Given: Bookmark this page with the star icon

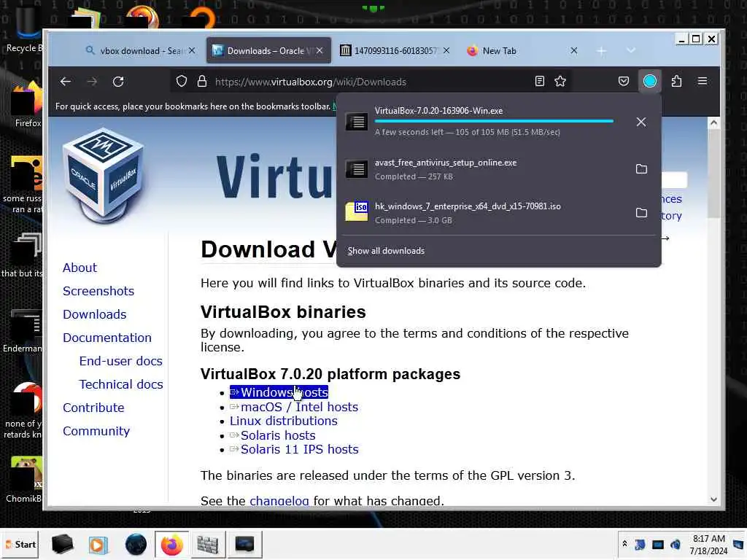Looking at the screenshot, I should (560, 82).
